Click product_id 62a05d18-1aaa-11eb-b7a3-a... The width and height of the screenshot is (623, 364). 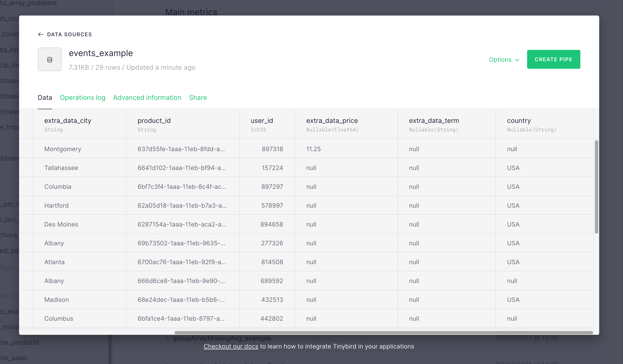182,205
